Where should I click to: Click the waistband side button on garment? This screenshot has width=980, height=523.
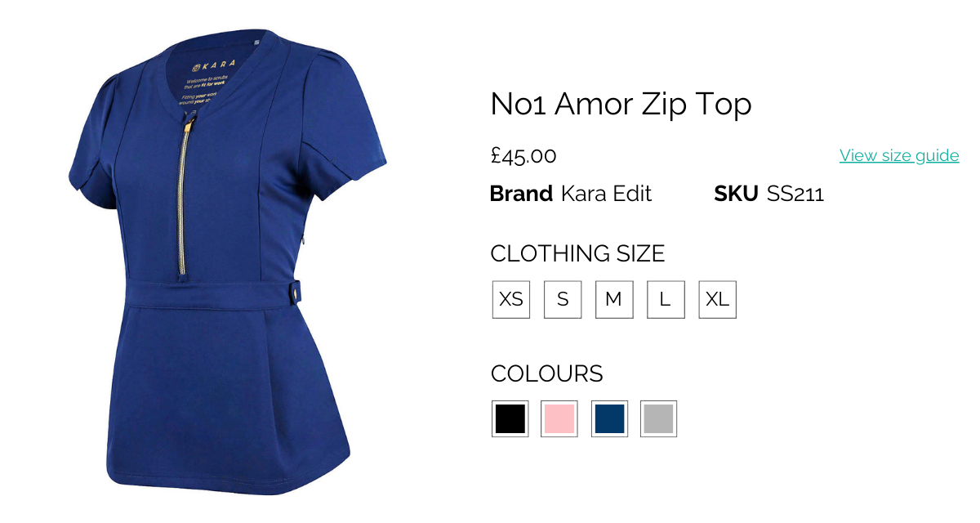point(296,291)
